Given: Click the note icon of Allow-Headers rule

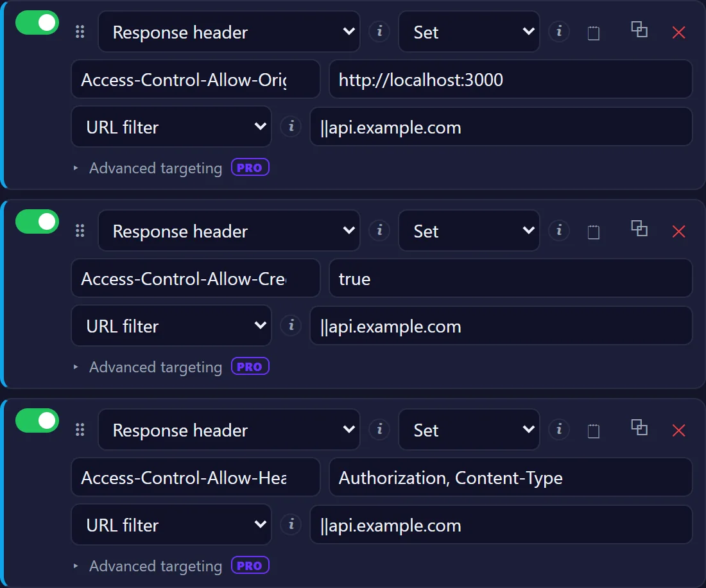Looking at the screenshot, I should tap(594, 431).
